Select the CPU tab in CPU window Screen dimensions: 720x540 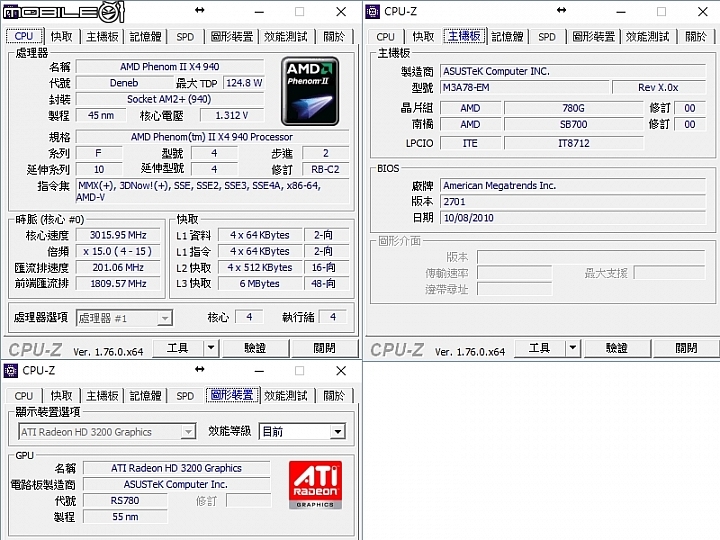(x=24, y=36)
